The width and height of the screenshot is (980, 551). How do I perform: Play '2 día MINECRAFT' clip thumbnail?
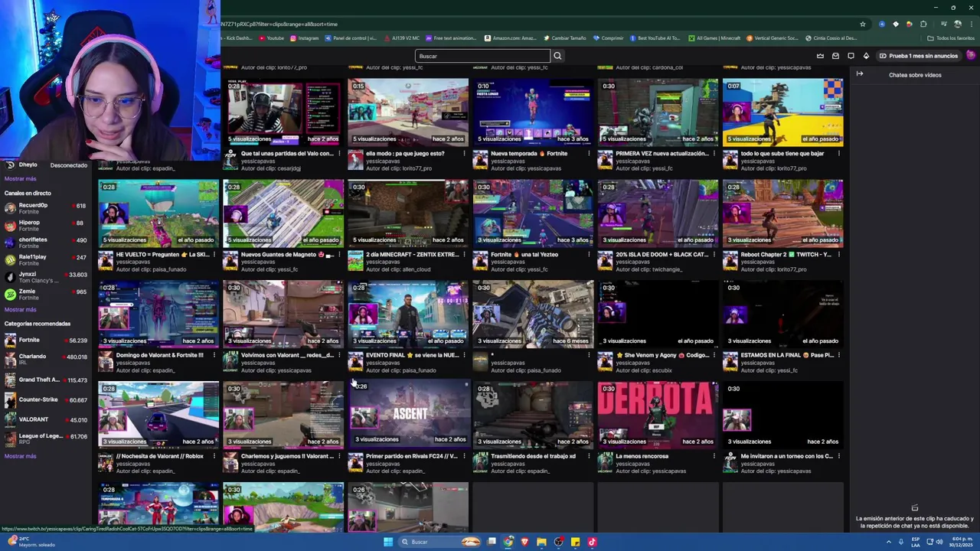coord(408,213)
